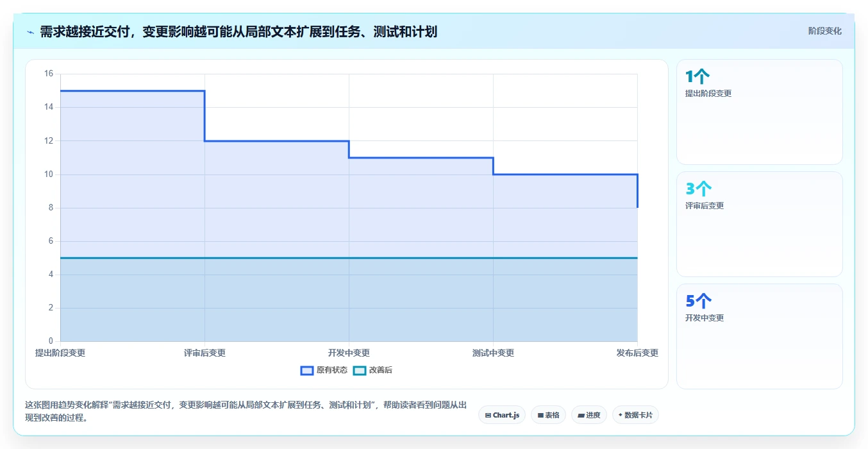Select the 表格 tag chip
This screenshot has height=449, width=868.
click(548, 415)
